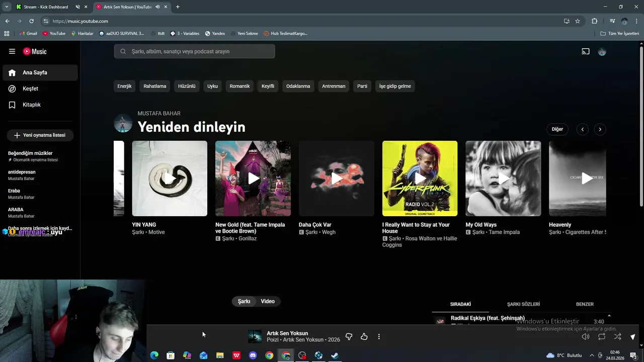Image resolution: width=644 pixels, height=362 pixels.
Task: Open the BENZER tab
Action: pos(585,304)
